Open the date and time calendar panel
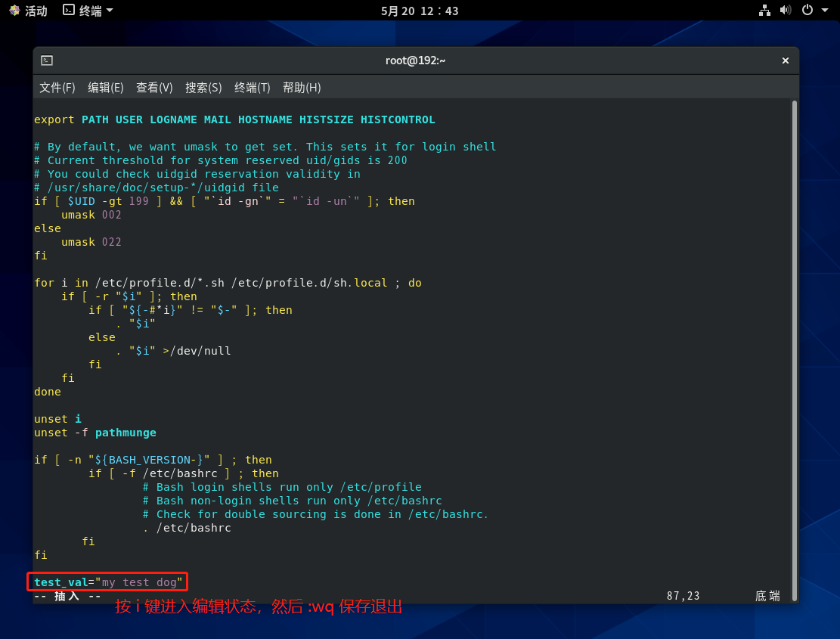 (x=420, y=11)
